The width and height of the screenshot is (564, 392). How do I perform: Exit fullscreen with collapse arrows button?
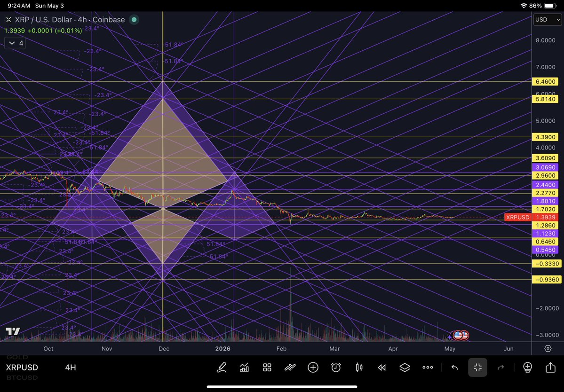pos(477,367)
